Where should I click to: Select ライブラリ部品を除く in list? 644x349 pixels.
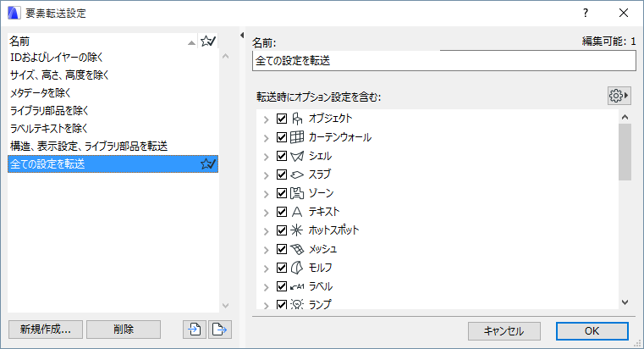pos(113,111)
